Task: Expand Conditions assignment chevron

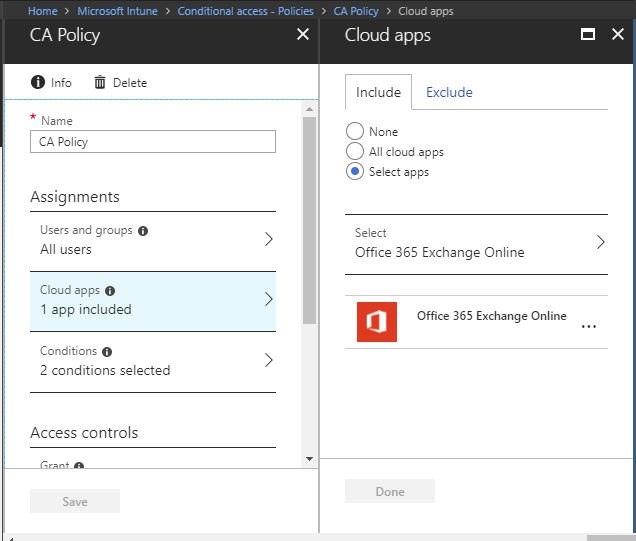Action: point(269,360)
